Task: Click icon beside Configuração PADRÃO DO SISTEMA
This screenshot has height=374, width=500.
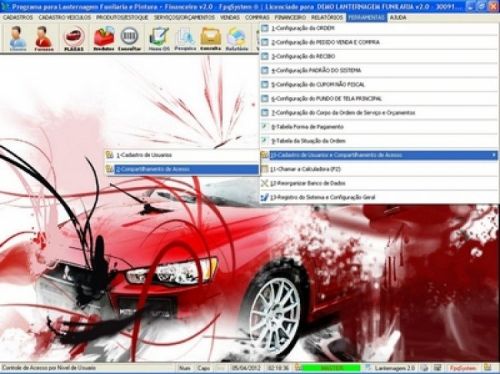Action: coord(265,70)
